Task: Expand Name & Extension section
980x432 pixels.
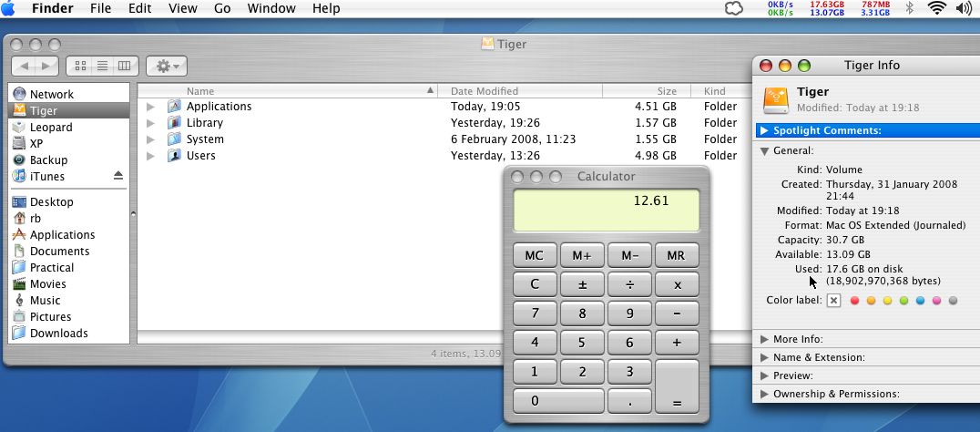Action: (x=764, y=357)
